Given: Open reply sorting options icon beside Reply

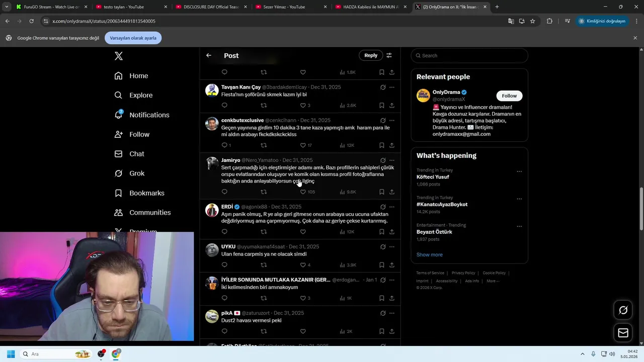Looking at the screenshot, I should click(389, 55).
